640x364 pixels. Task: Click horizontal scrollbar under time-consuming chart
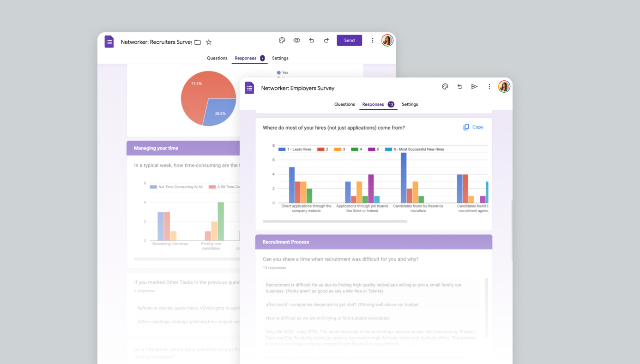[x=187, y=259]
